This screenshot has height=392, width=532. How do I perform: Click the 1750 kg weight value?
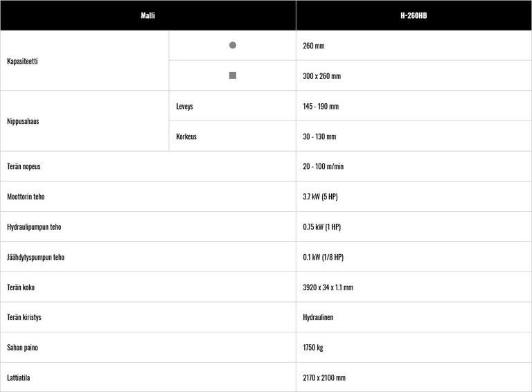pos(313,348)
